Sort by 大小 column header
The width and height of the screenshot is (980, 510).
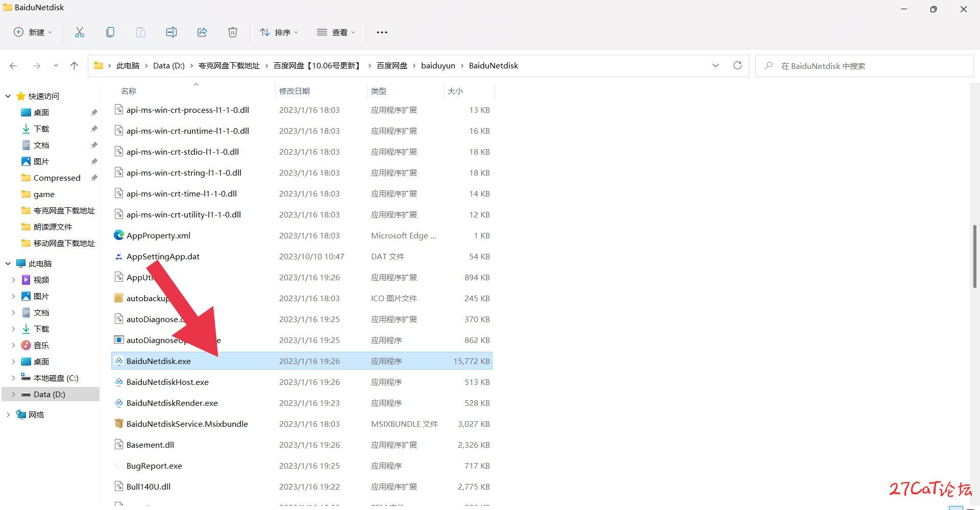[x=455, y=91]
